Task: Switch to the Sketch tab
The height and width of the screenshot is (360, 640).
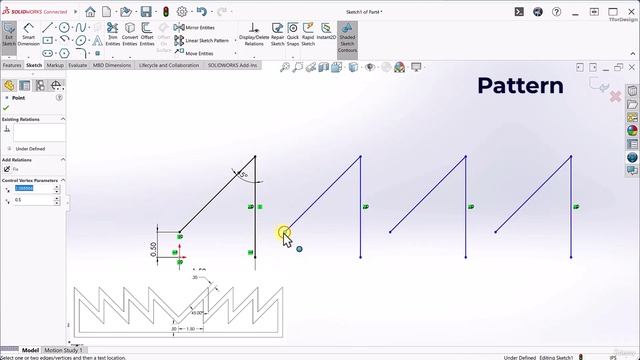Action: tap(34, 65)
